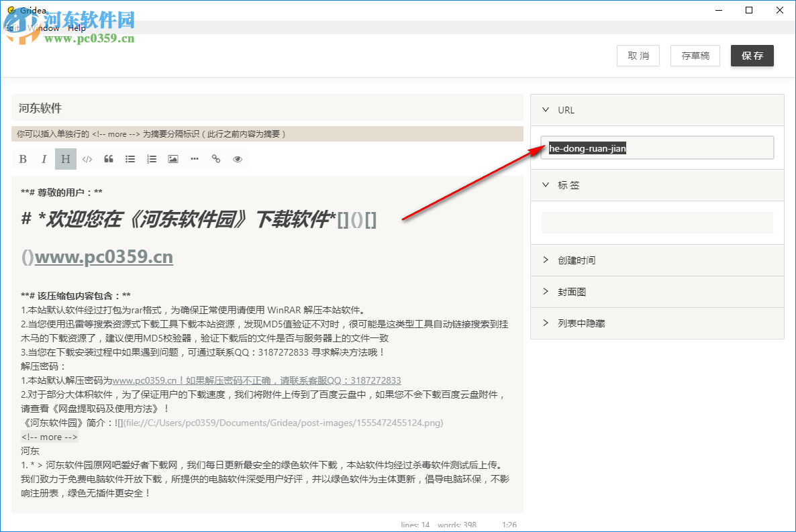Viewport: 796px width, 532px height.
Task: Click the lines: 14 counter
Action: [x=415, y=525]
